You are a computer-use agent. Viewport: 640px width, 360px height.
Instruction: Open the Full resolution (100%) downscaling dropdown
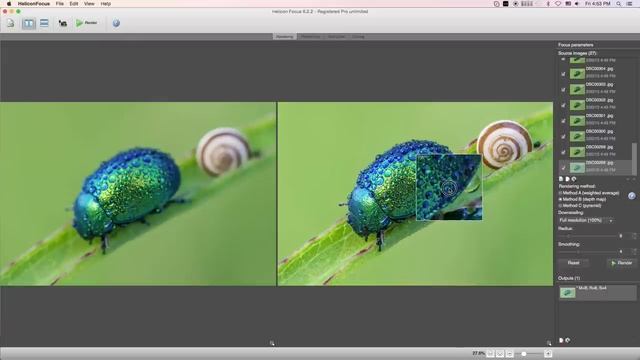586,220
